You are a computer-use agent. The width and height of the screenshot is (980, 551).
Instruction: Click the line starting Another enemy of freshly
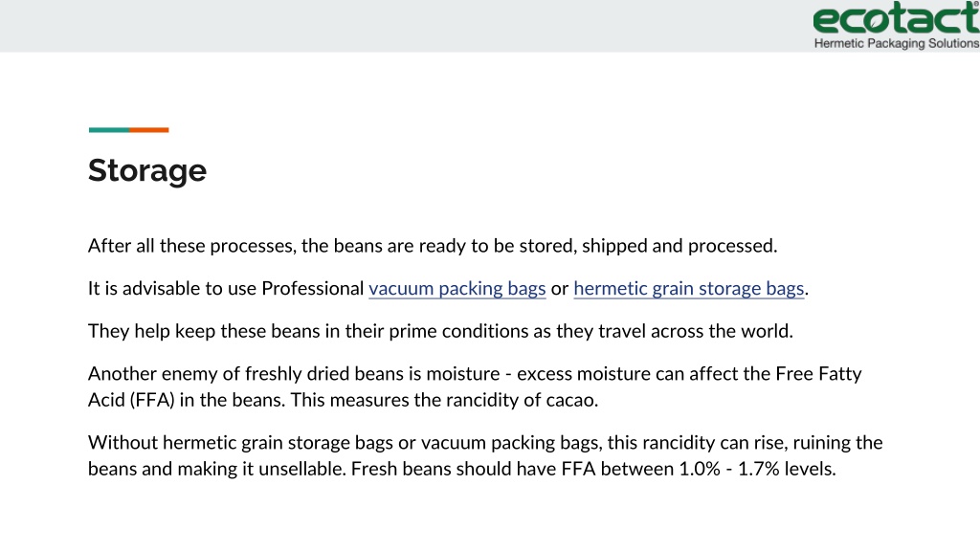[475, 374]
